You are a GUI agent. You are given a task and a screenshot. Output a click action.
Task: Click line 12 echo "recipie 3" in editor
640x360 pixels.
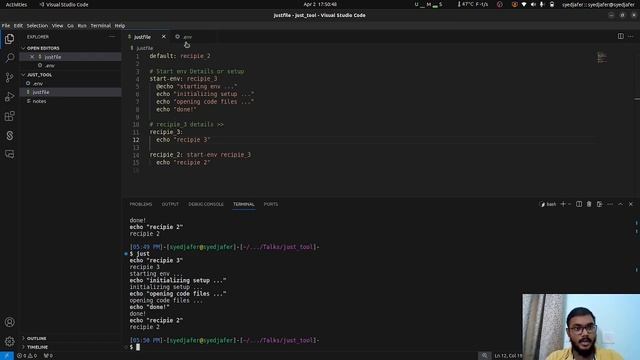pyautogui.click(x=183, y=140)
